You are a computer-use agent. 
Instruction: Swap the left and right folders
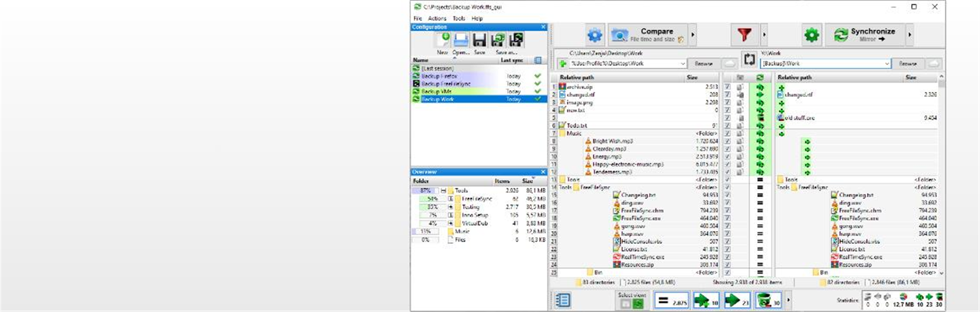tap(749, 59)
